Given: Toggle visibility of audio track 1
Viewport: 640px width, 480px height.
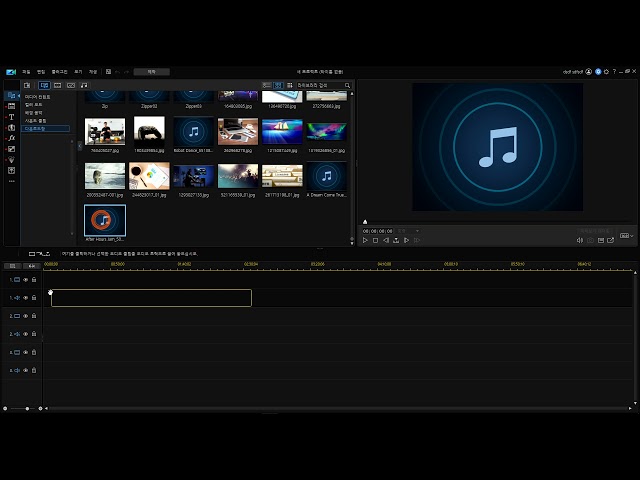Looking at the screenshot, I should [x=25, y=298].
